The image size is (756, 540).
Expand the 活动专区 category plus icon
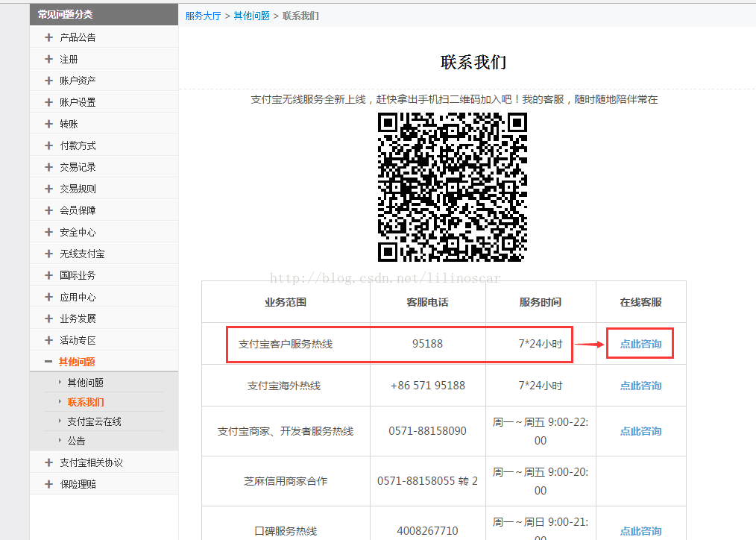pos(48,340)
